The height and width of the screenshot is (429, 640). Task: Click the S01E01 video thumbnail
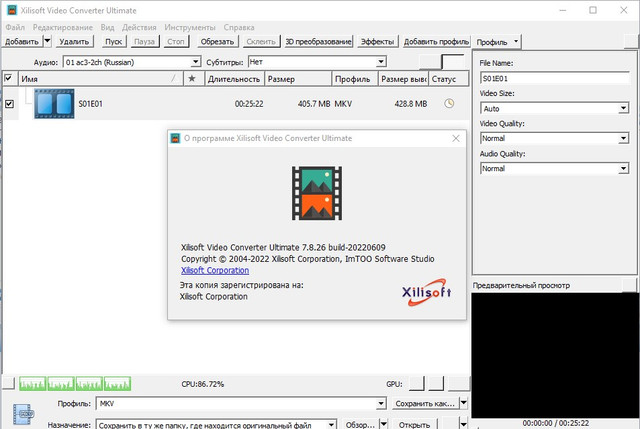point(54,104)
